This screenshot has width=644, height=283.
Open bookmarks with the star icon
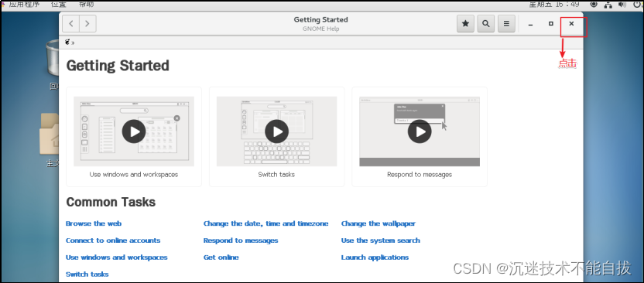tap(465, 24)
